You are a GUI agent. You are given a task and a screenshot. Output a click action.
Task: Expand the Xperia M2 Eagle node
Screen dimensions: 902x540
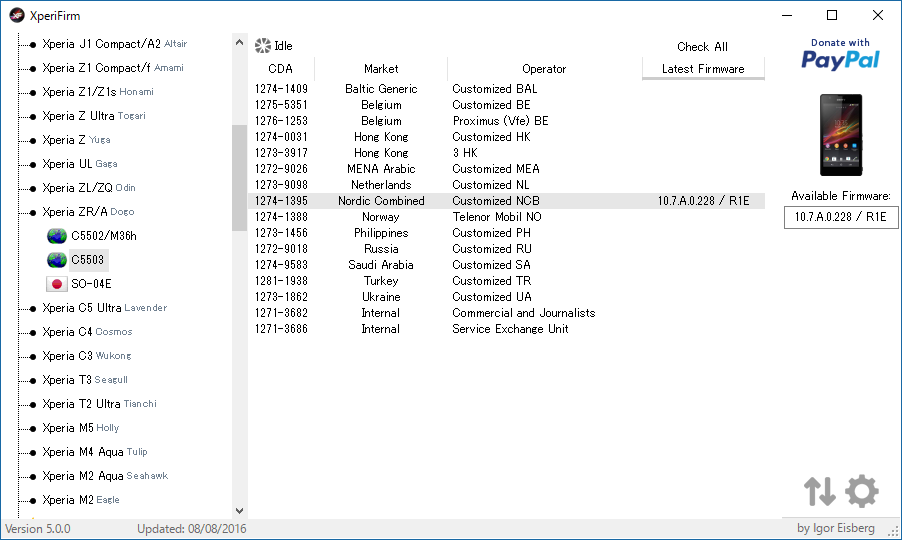pyautogui.click(x=33, y=501)
